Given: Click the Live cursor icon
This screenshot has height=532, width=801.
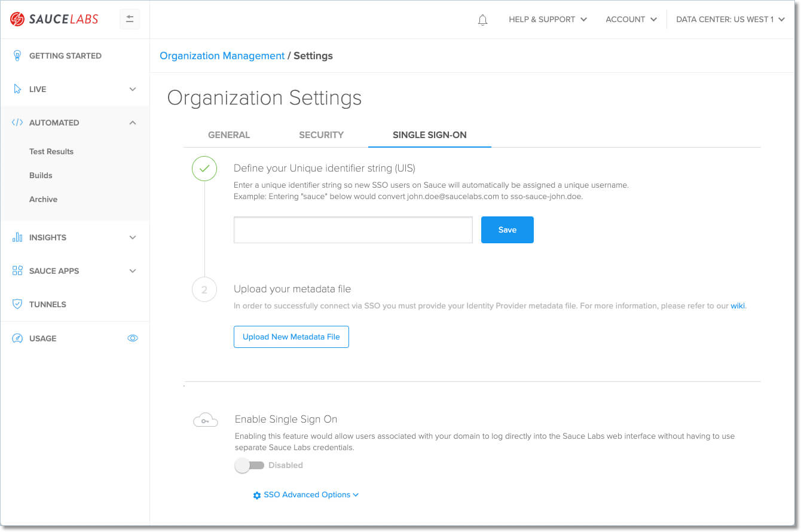Looking at the screenshot, I should [17, 89].
